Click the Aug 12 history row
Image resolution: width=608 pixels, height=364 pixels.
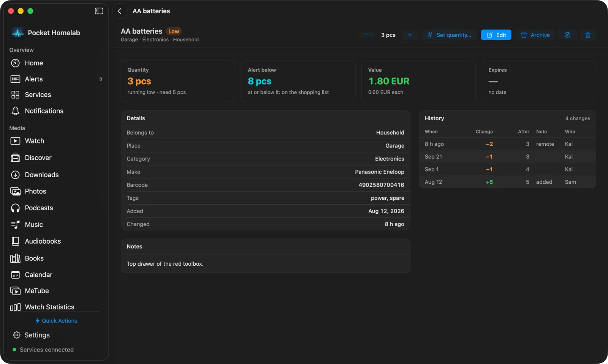click(507, 182)
